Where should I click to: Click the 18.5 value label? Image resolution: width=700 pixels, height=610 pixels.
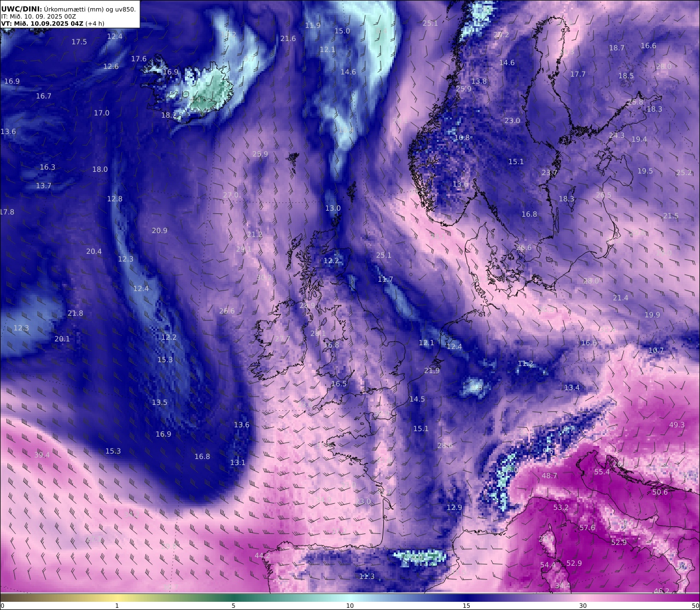coord(626,76)
